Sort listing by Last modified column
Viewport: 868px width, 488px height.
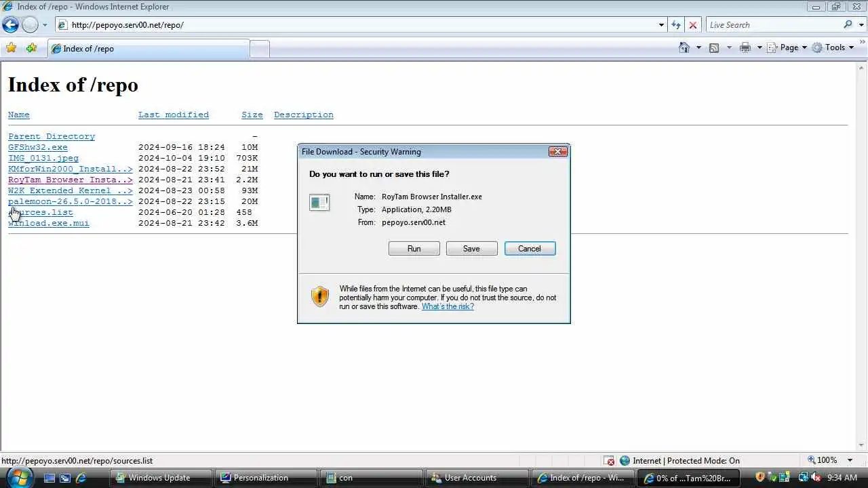pos(174,115)
